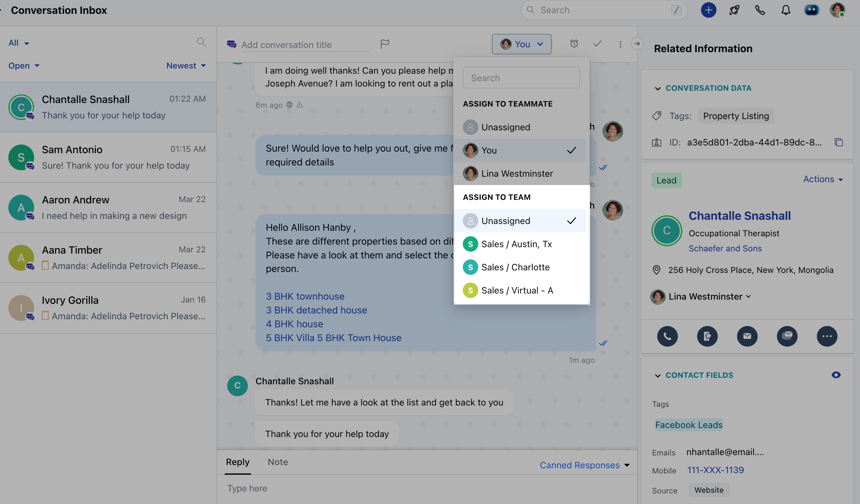The image size is (860, 504).
Task: Expand the Actions dropdown on the Lead card
Action: pos(823,179)
